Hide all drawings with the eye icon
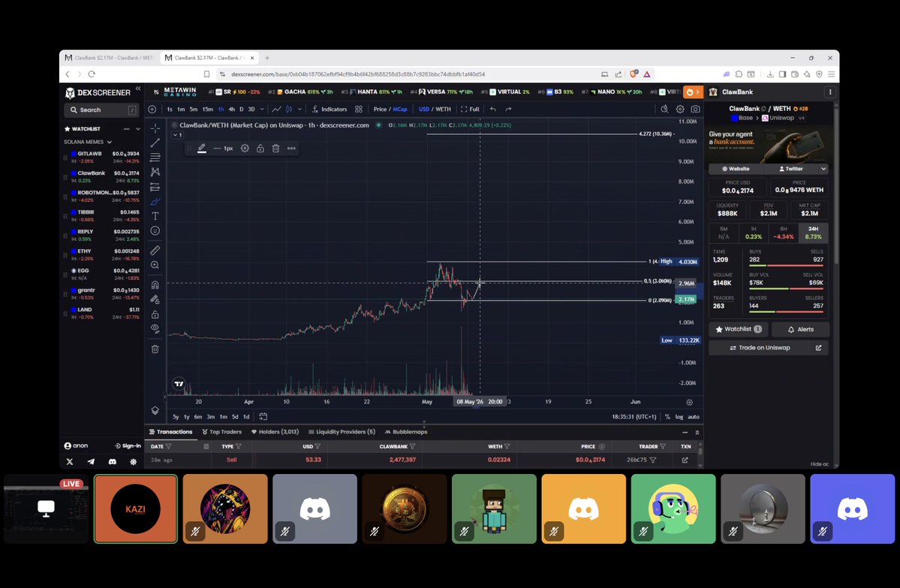 [x=155, y=328]
